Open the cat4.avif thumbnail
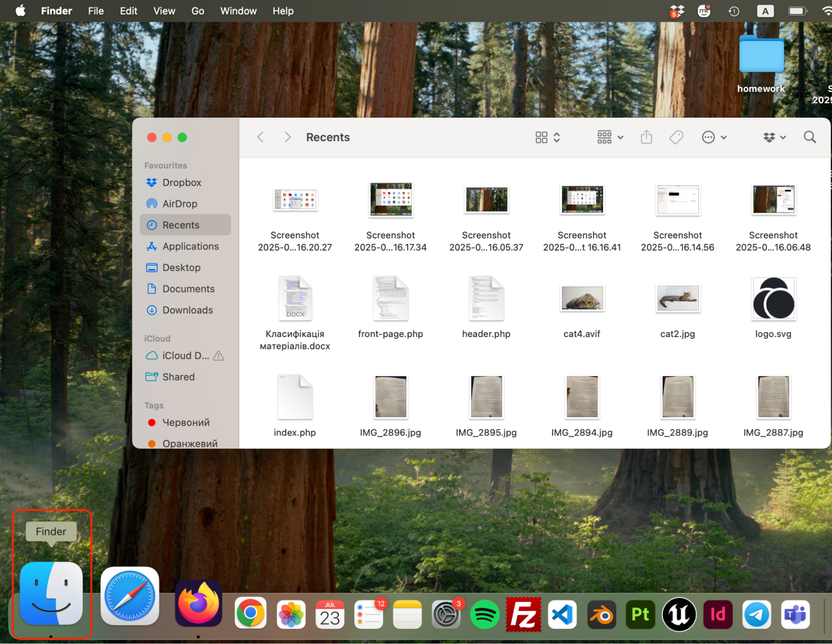This screenshot has width=832, height=644. click(x=581, y=298)
